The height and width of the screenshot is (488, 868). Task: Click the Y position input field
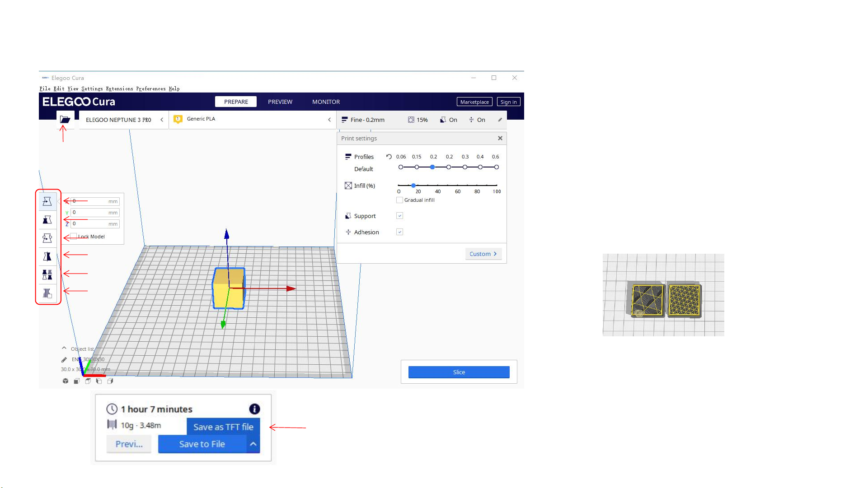95,213
